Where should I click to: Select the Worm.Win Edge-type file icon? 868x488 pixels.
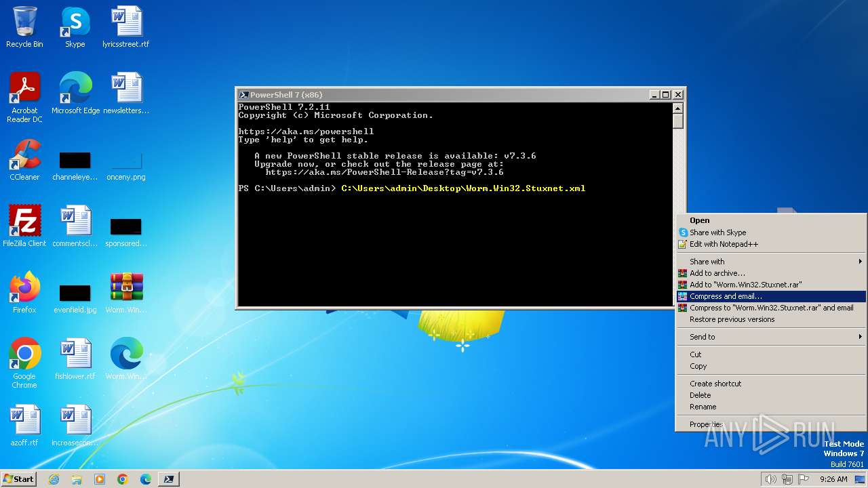126,359
